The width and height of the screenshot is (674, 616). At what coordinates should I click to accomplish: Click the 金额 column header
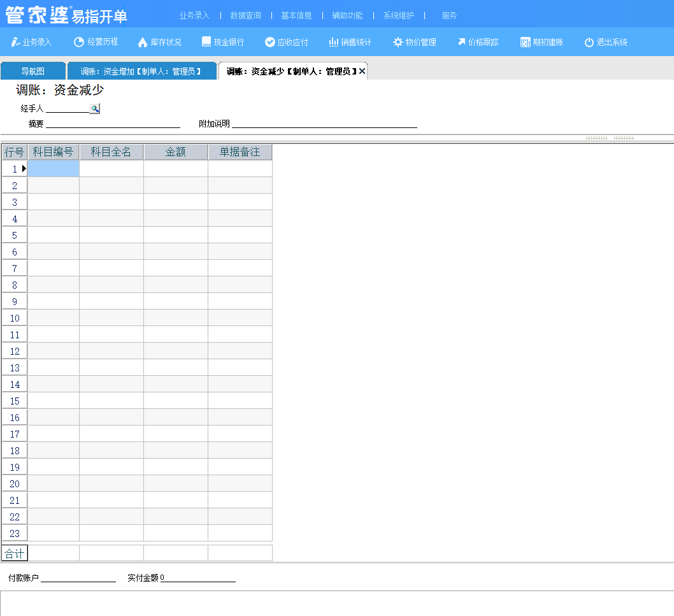176,152
